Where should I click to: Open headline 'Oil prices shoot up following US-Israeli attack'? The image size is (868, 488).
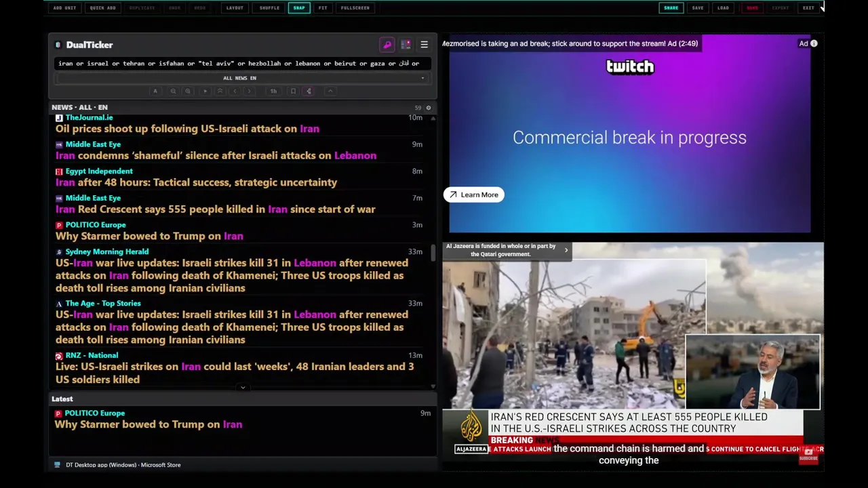pos(187,129)
